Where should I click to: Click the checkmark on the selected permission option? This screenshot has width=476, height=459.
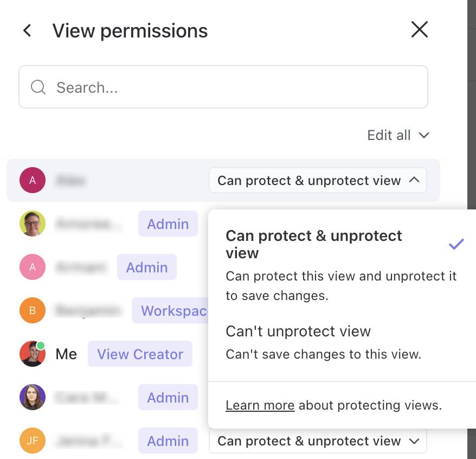tap(456, 244)
